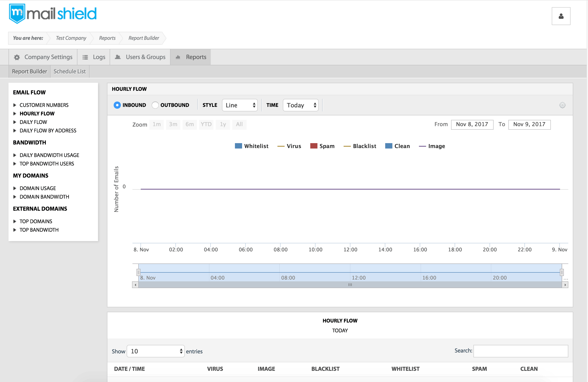Open the Reports tab
588x382 pixels.
[x=190, y=57]
